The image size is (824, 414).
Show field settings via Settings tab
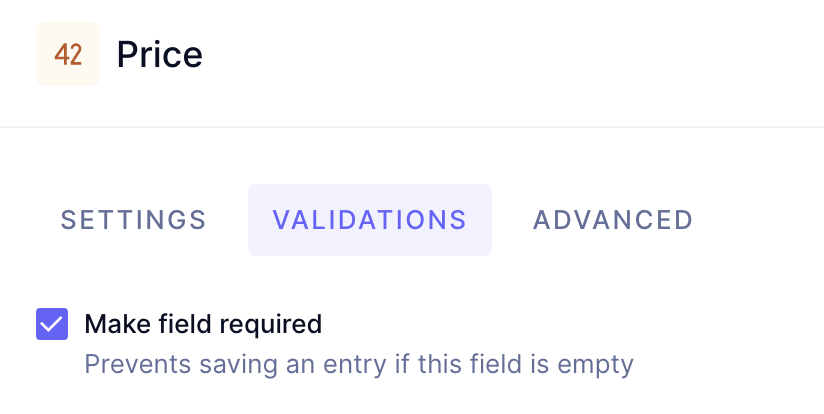pyautogui.click(x=134, y=220)
